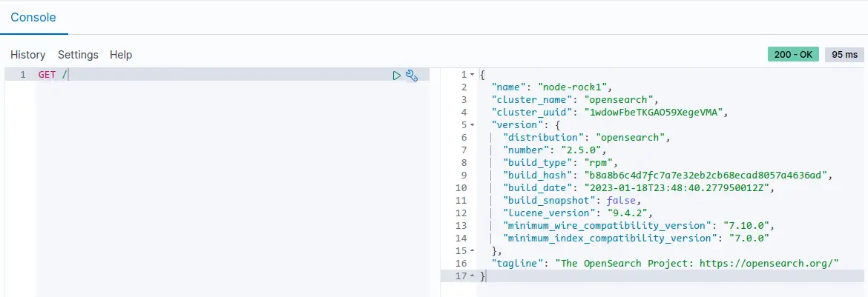This screenshot has width=868, height=297.
Task: Click the fold arrow at response line 15
Action: (x=473, y=251)
